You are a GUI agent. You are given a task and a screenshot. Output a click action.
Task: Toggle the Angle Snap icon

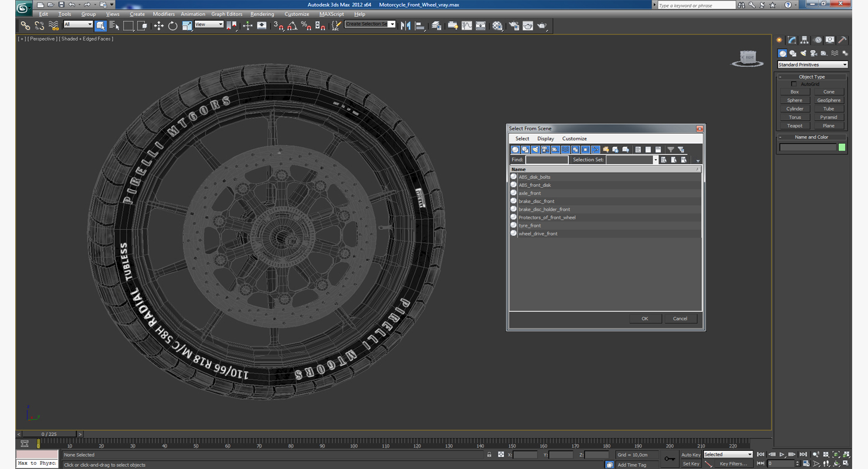292,26
